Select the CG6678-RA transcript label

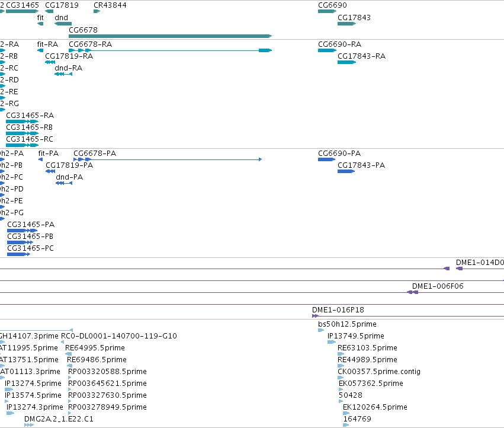pyautogui.click(x=91, y=44)
